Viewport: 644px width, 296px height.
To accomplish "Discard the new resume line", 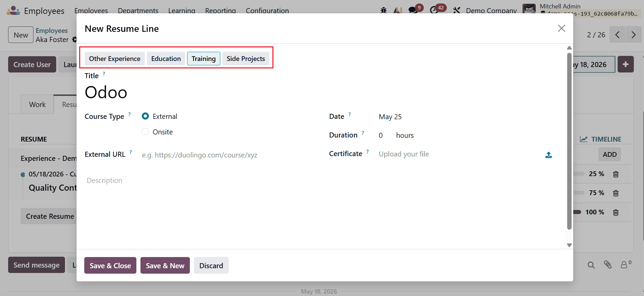I will pos(211,266).
